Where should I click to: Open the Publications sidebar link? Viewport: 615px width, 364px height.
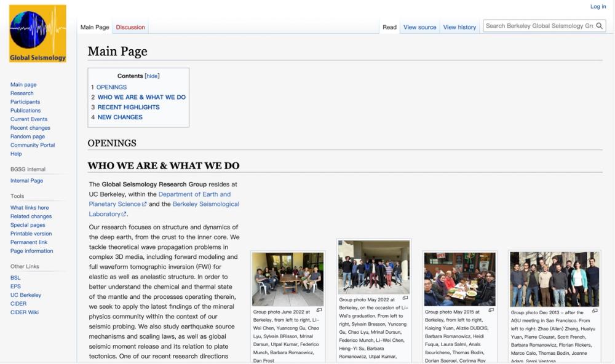pyautogui.click(x=25, y=110)
